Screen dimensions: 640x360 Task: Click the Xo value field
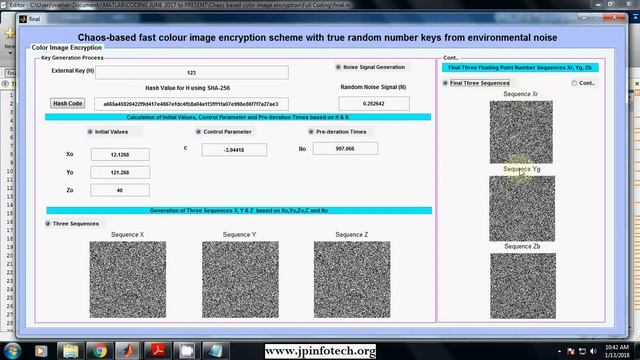click(x=120, y=155)
